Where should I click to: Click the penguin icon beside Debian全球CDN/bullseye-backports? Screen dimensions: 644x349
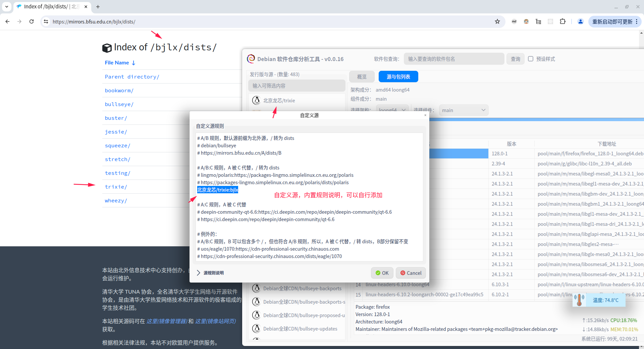[256, 288]
